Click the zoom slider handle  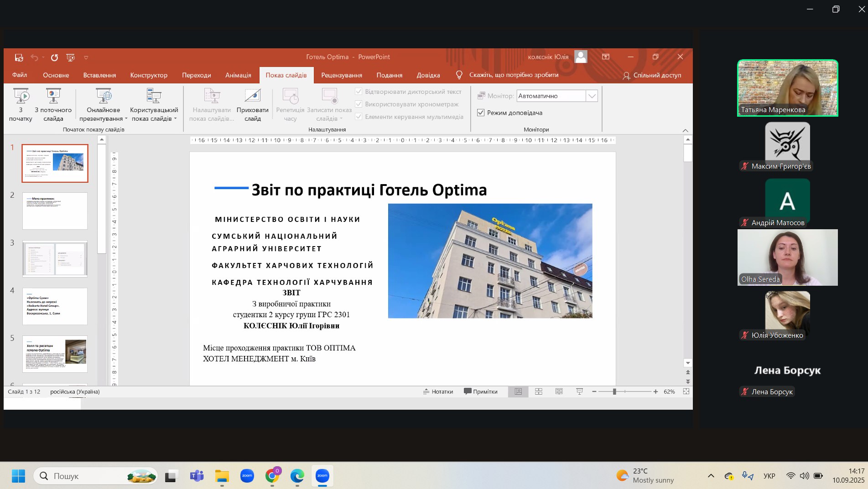(x=614, y=391)
